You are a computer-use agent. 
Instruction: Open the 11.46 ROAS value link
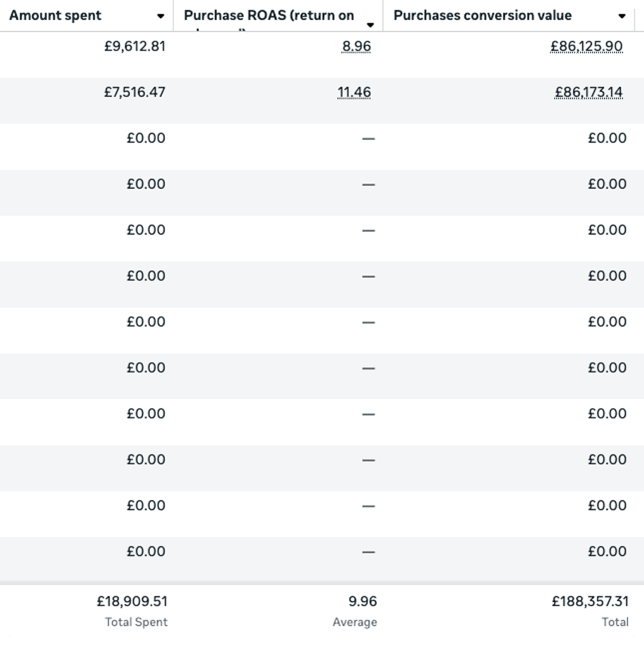tap(354, 92)
